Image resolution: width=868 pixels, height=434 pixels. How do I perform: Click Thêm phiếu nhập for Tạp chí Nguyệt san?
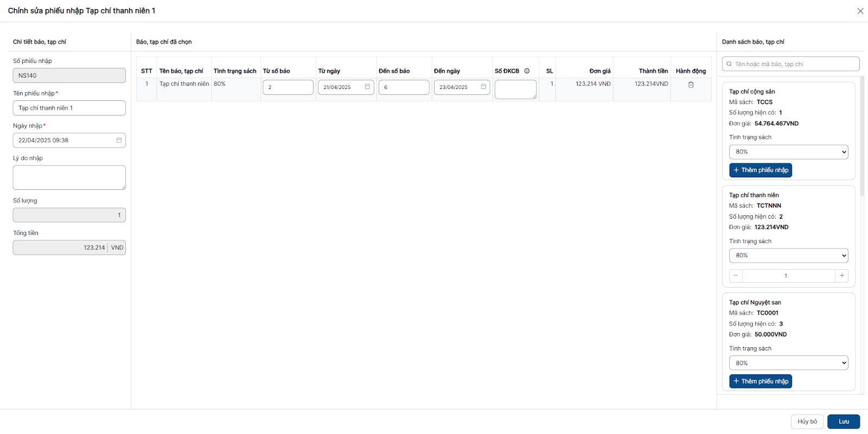coord(760,381)
